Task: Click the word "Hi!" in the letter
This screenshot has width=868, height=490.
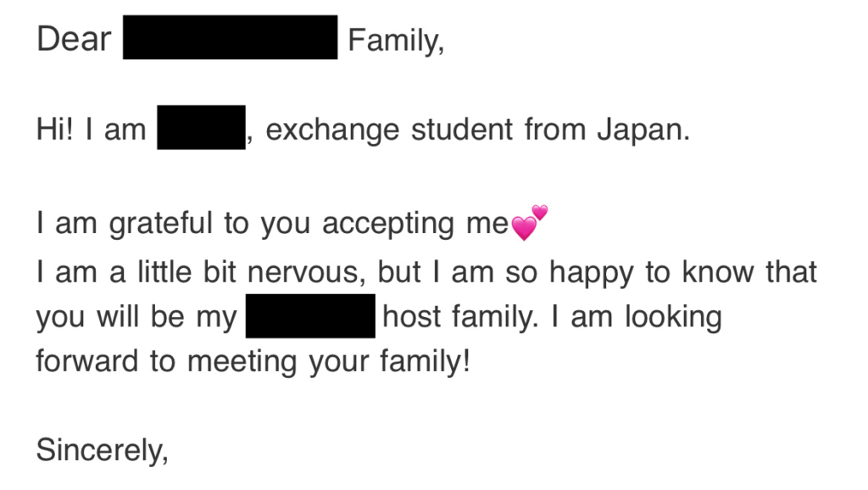Action: (54, 131)
